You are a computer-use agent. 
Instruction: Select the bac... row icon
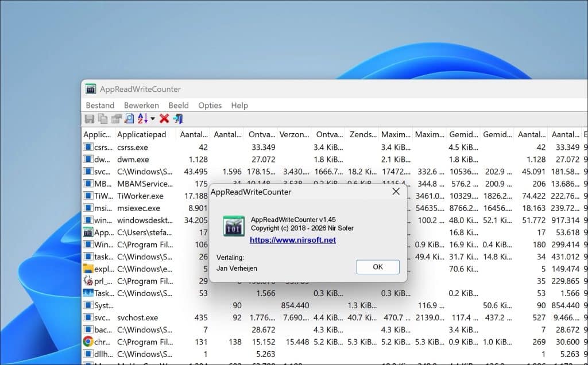pyautogui.click(x=88, y=329)
